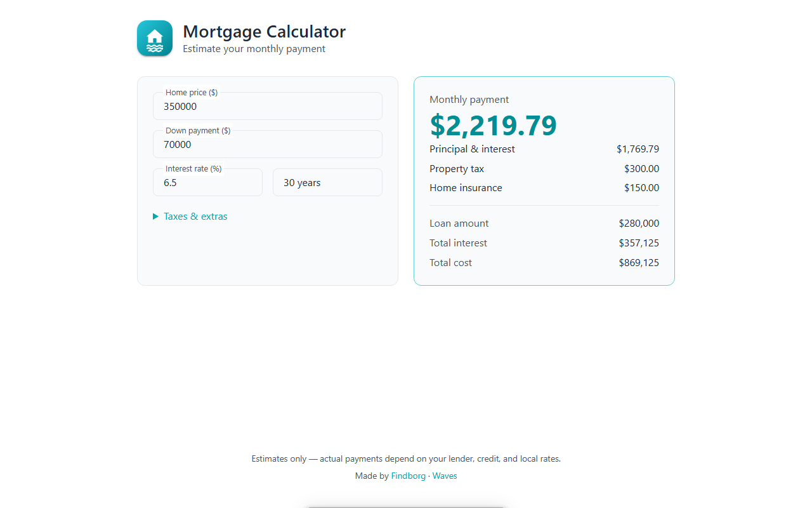This screenshot has height=508, width=812.
Task: Click the Total interest value $357,125
Action: 639,243
